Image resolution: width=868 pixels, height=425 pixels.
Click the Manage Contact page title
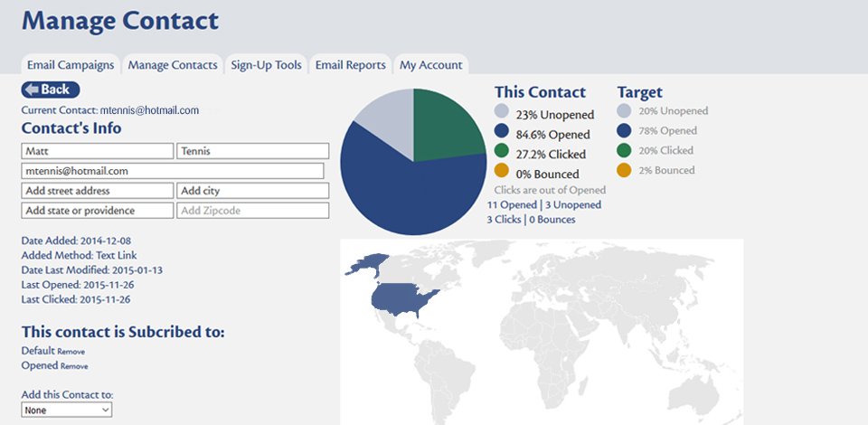point(120,21)
